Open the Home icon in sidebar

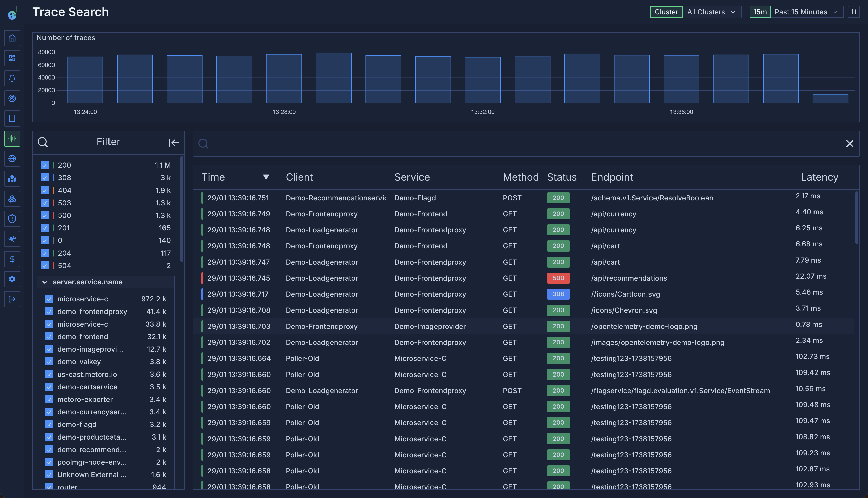coord(12,38)
